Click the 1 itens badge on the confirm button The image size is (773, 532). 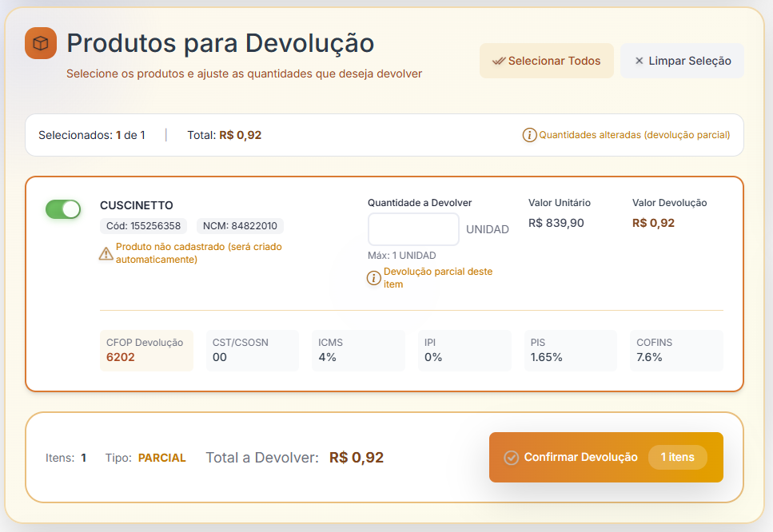point(678,457)
